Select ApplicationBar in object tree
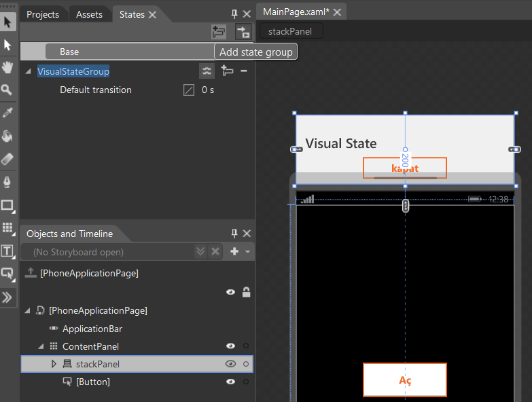This screenshot has width=532, height=402. [x=92, y=329]
